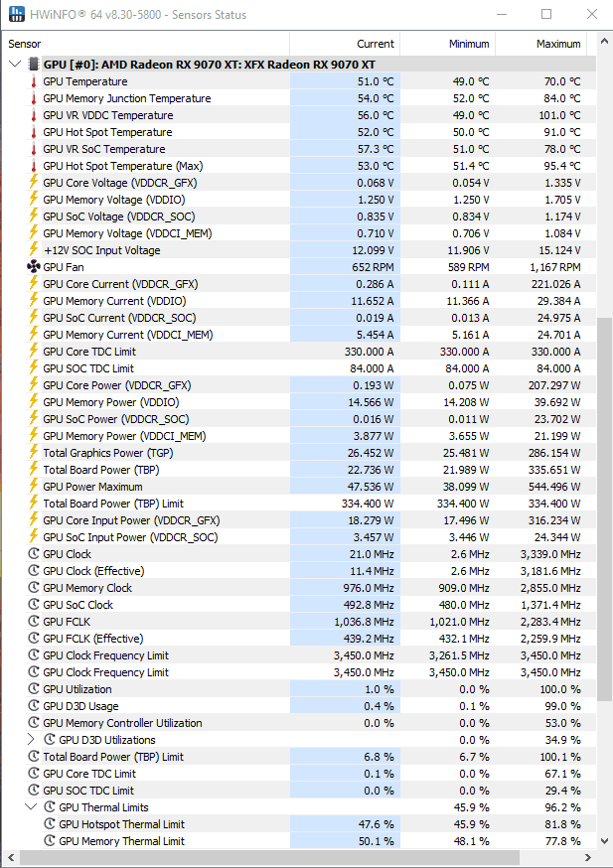Click lightning icon of GPU Core Power (VDDCR_GFX)

click(34, 384)
